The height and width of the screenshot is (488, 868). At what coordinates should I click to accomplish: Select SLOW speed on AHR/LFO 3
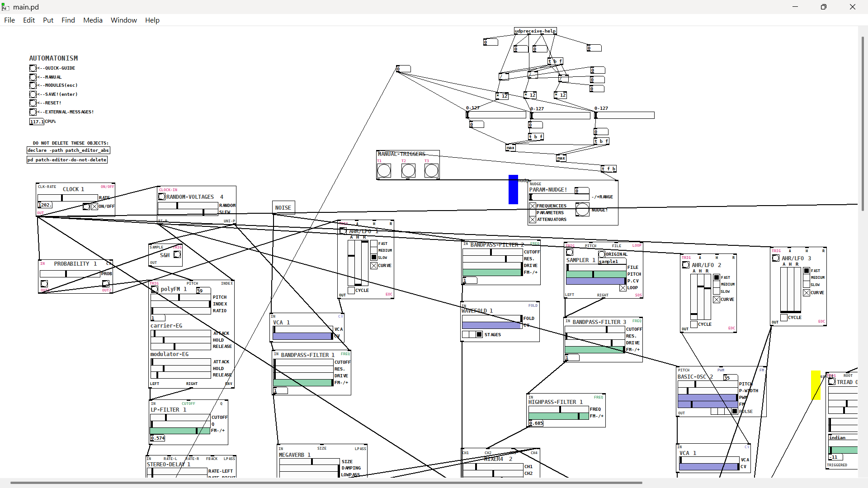click(807, 285)
